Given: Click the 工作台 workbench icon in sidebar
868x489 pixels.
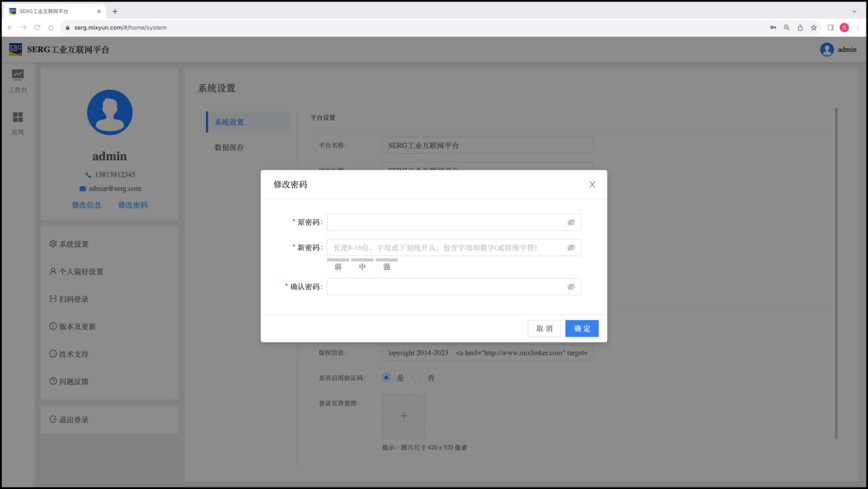Looking at the screenshot, I should click(18, 75).
